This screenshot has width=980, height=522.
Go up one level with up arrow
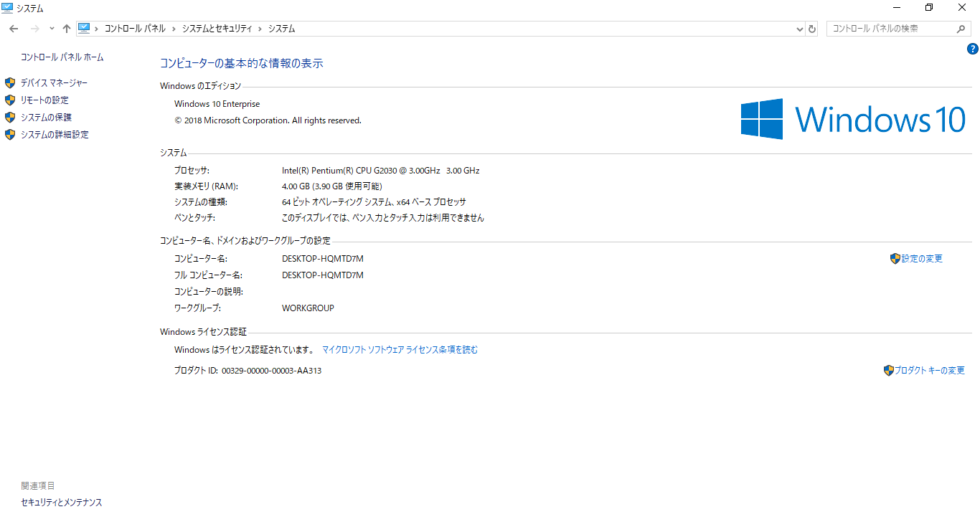pos(67,29)
